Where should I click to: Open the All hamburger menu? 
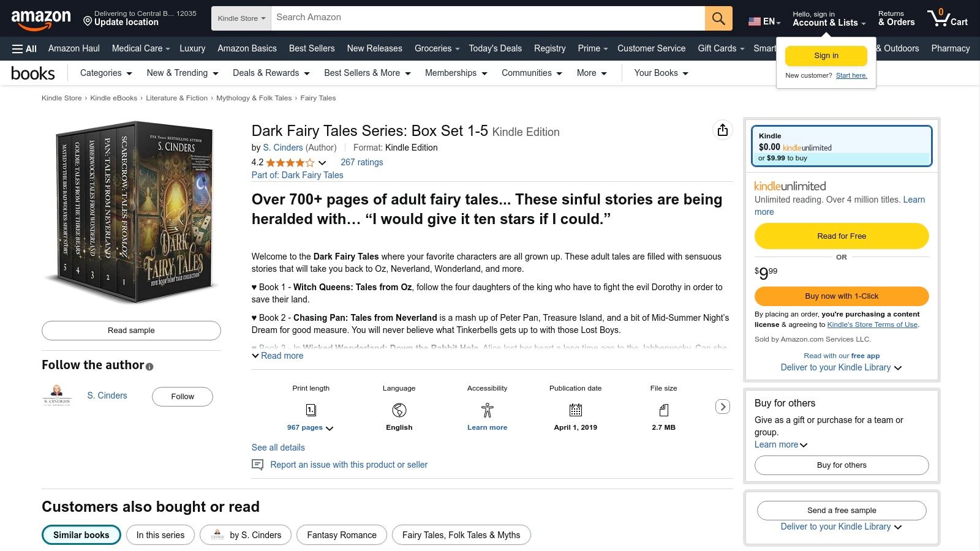click(24, 48)
